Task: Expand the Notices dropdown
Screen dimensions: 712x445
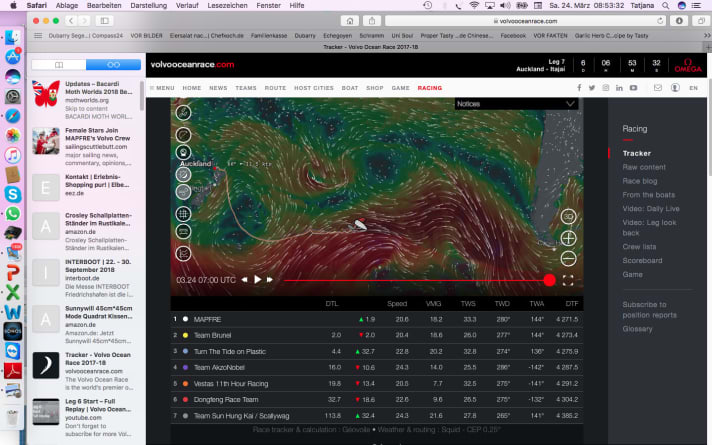Action: click(x=516, y=104)
